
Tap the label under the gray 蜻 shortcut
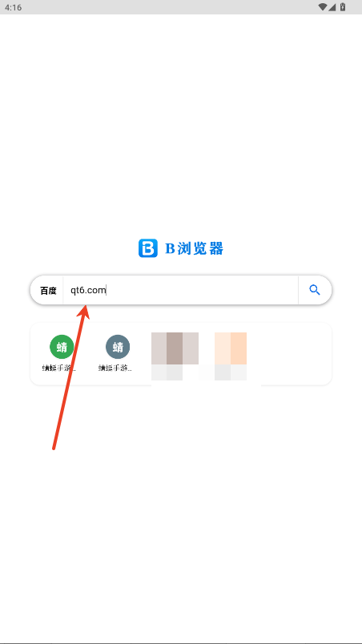tap(115, 368)
